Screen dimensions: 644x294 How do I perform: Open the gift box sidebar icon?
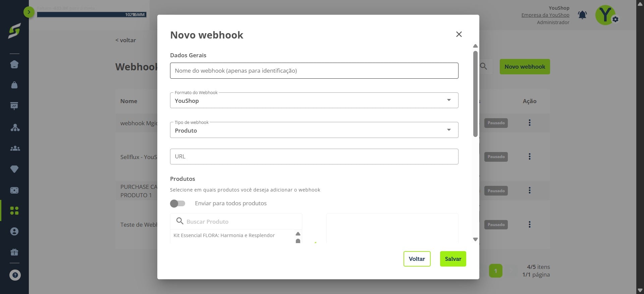[14, 252]
